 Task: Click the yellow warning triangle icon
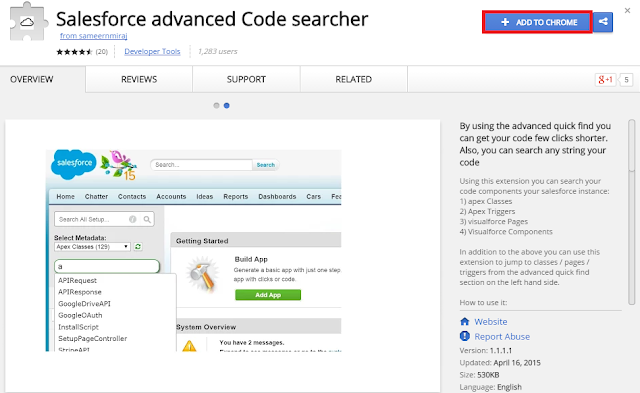point(189,346)
